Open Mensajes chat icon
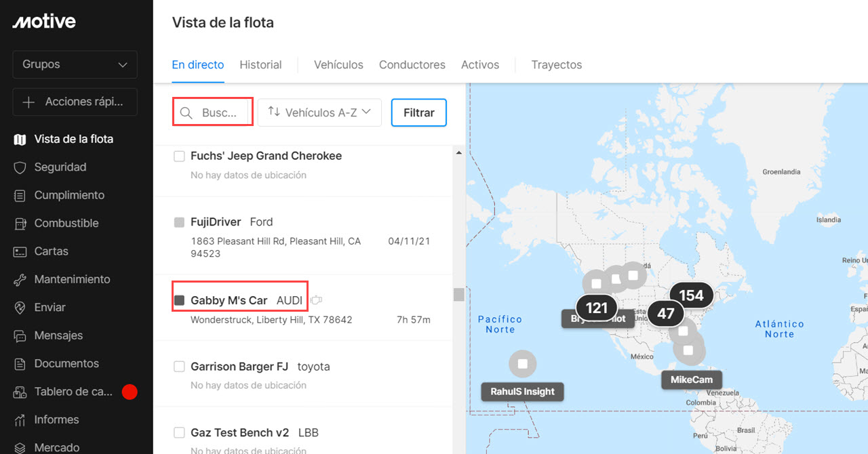Image resolution: width=868 pixels, height=454 pixels. (x=20, y=335)
